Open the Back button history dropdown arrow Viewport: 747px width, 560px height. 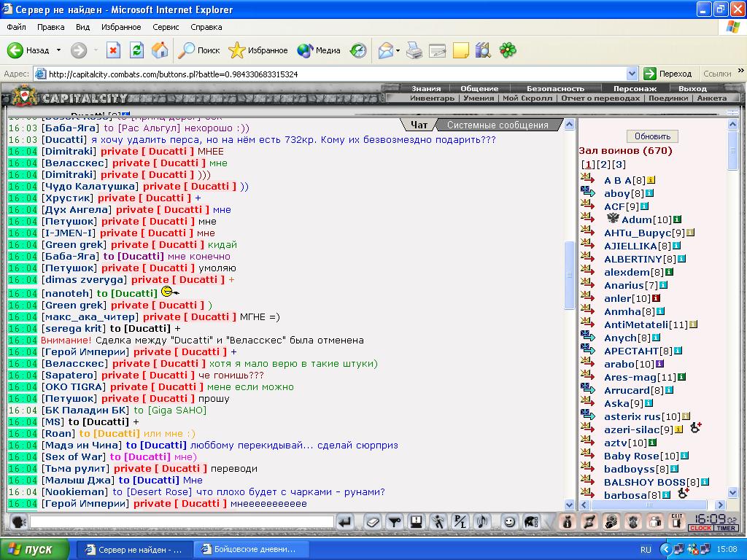coord(58,50)
